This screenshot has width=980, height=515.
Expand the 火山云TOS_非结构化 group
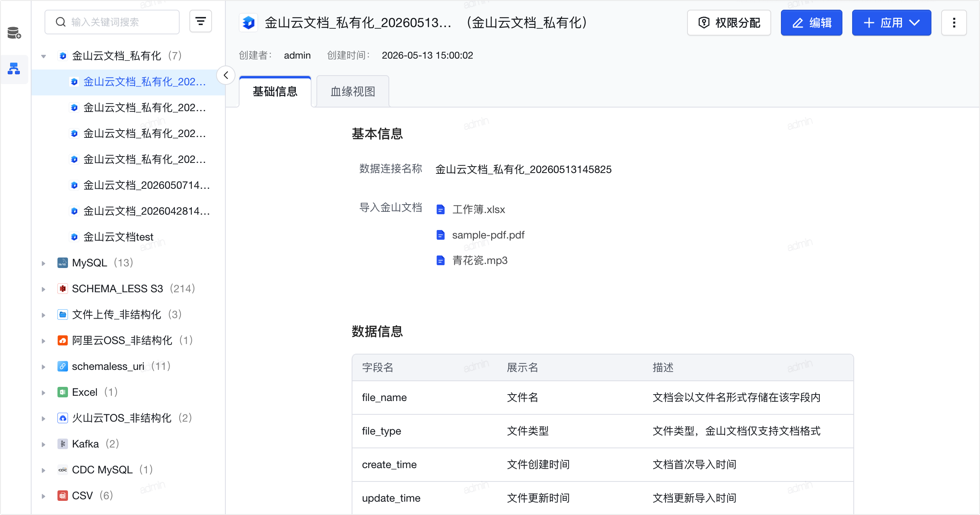[x=43, y=418]
